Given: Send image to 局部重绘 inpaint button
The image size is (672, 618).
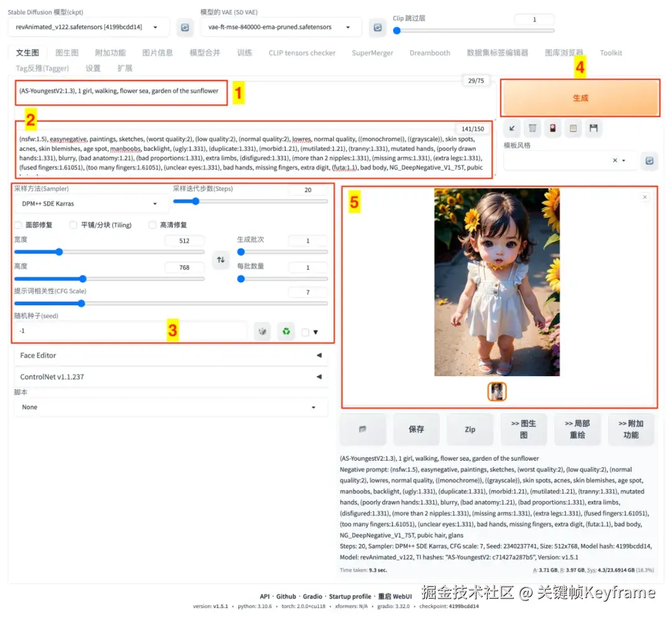Looking at the screenshot, I should click(x=577, y=429).
